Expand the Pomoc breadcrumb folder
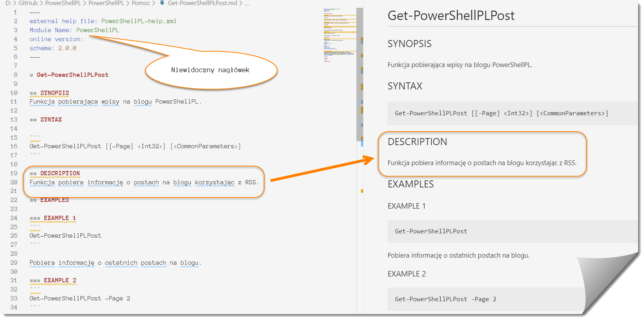Screen dimensions: 644x320 (x=141, y=3)
